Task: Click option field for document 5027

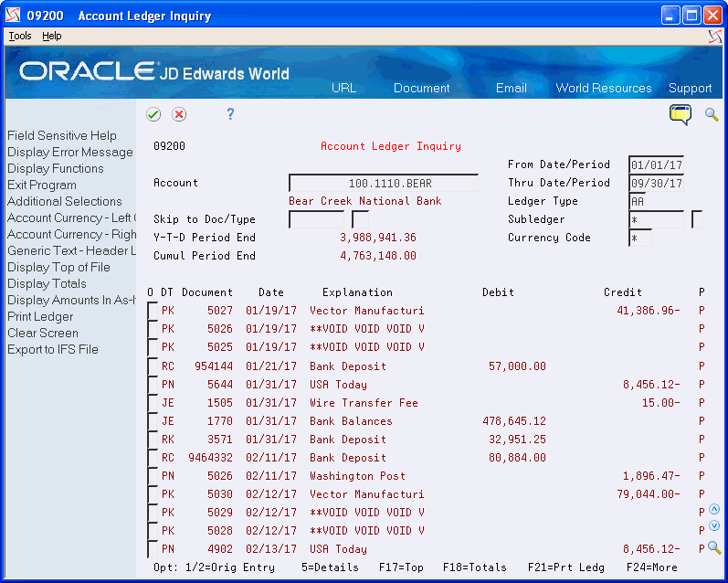Action: pyautogui.click(x=153, y=311)
